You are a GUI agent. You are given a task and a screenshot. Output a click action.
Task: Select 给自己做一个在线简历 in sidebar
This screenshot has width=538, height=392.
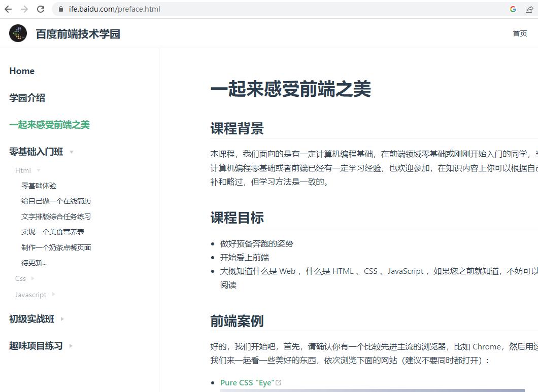[x=57, y=201]
